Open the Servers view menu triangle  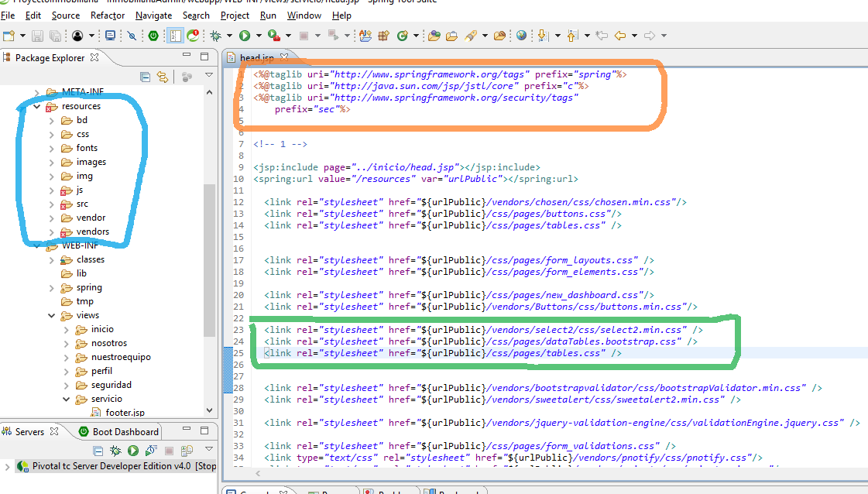(x=209, y=449)
